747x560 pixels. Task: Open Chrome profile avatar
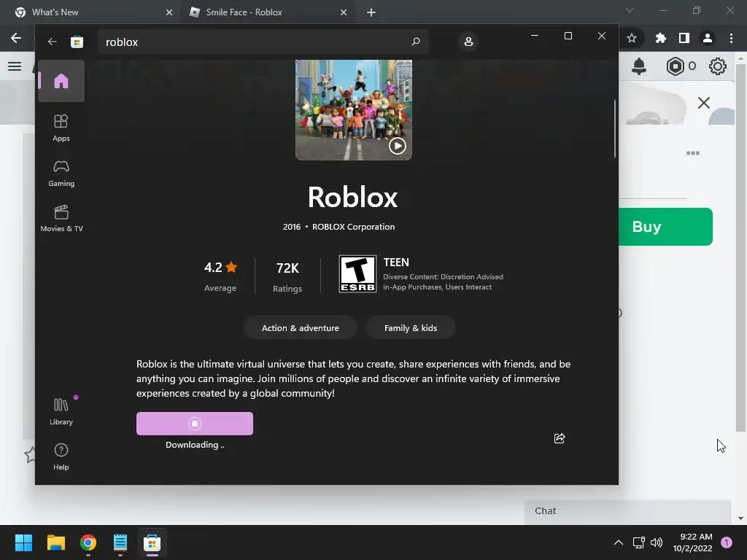pos(708,38)
